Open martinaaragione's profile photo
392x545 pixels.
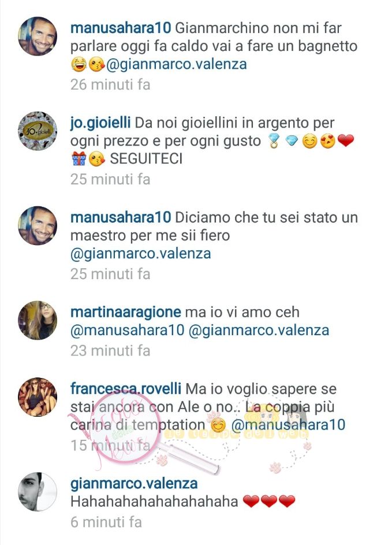click(x=38, y=320)
